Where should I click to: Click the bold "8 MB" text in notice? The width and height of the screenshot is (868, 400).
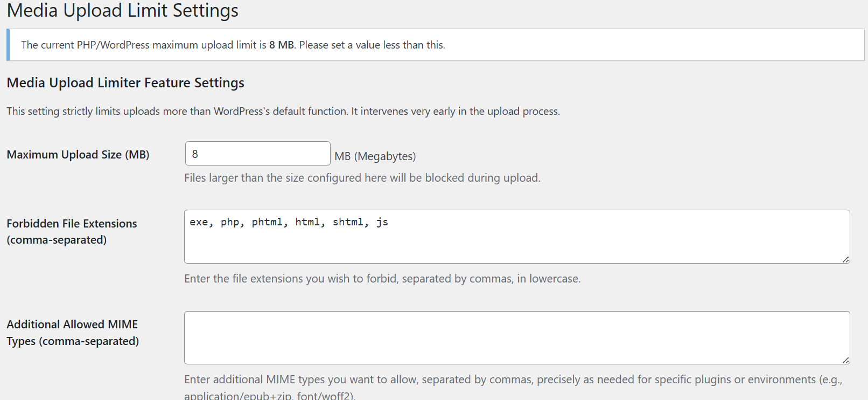[x=282, y=45]
